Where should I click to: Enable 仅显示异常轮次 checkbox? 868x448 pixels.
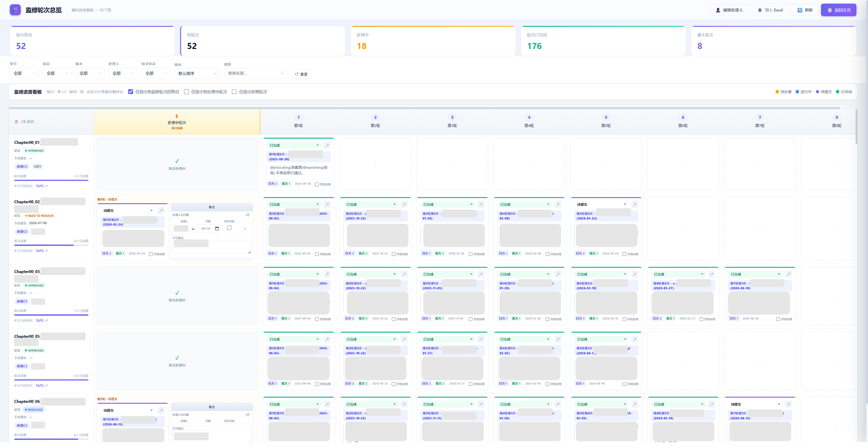point(234,92)
